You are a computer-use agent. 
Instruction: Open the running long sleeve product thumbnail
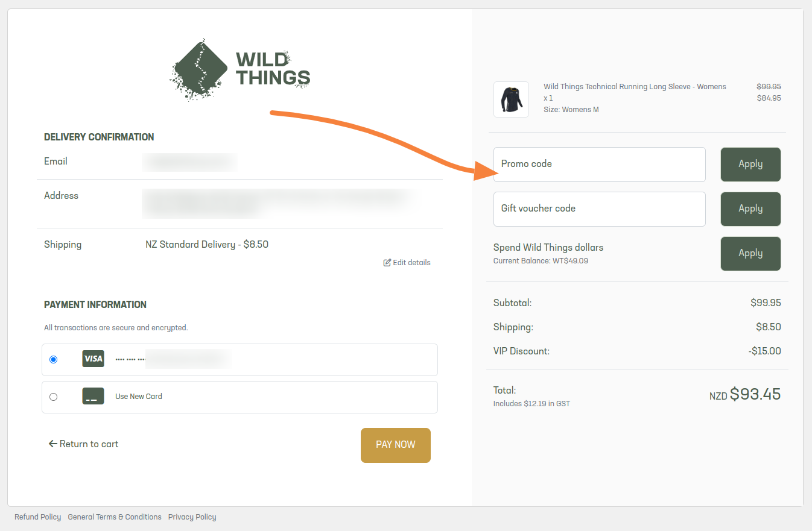click(511, 99)
